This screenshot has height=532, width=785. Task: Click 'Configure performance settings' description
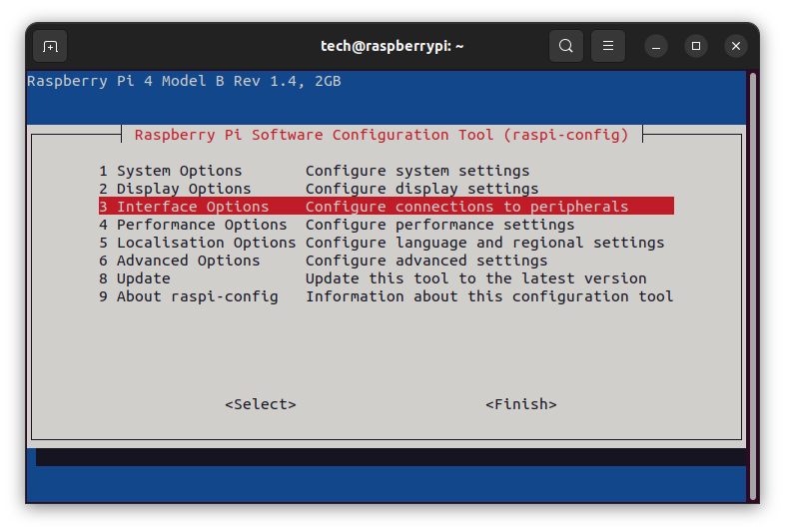(440, 225)
